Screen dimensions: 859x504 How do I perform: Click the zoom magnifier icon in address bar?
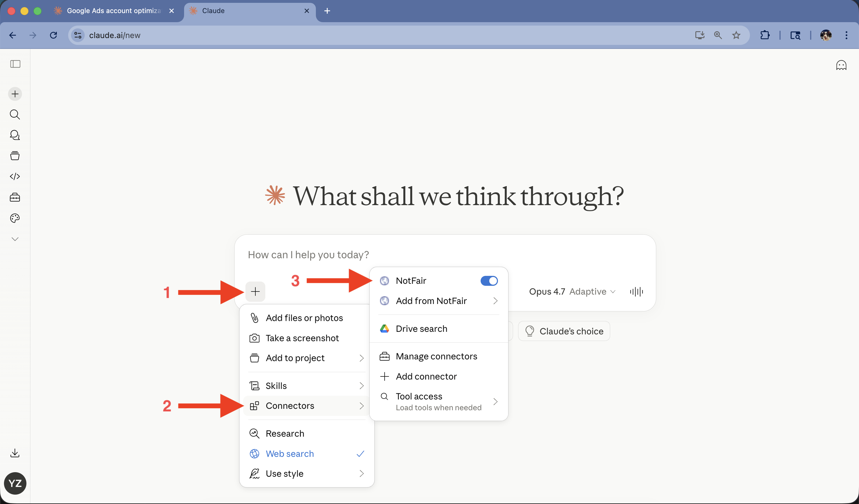click(x=718, y=35)
